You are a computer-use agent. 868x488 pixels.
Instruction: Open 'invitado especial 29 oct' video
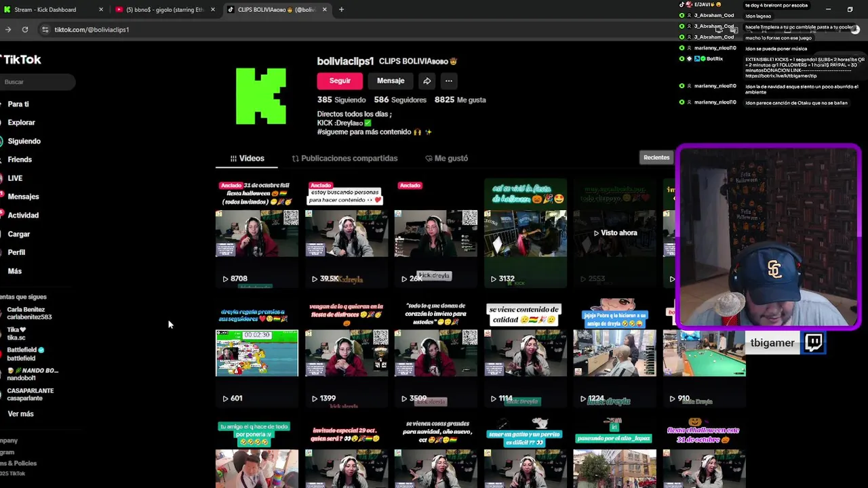346,453
